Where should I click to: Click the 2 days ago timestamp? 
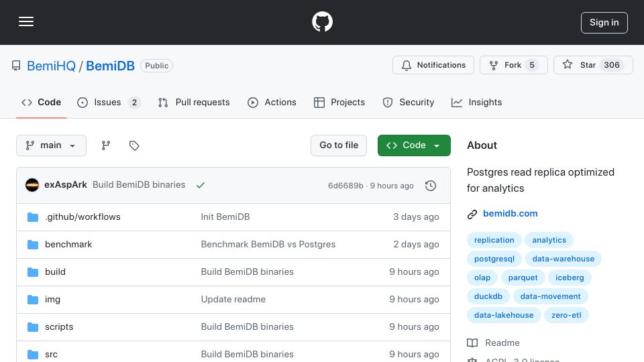(x=416, y=244)
